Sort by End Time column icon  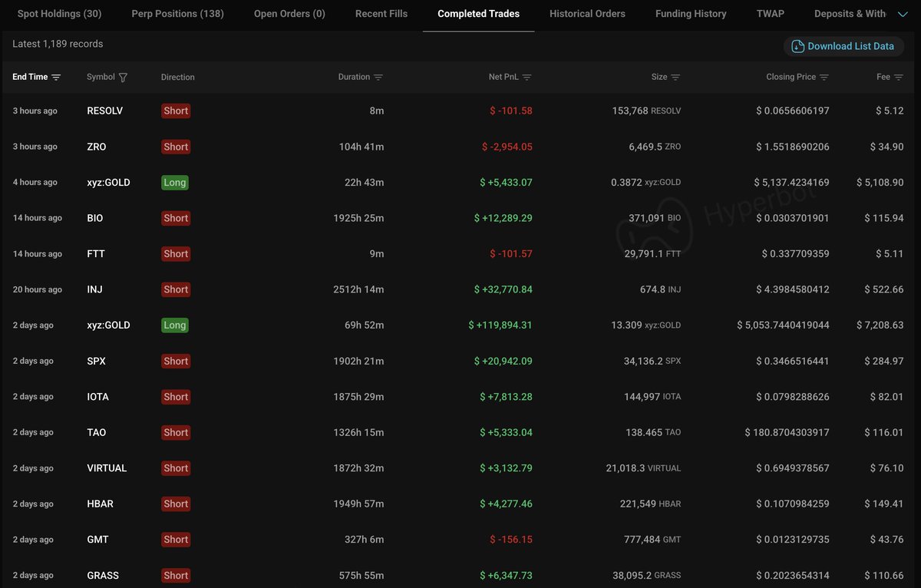pos(56,78)
